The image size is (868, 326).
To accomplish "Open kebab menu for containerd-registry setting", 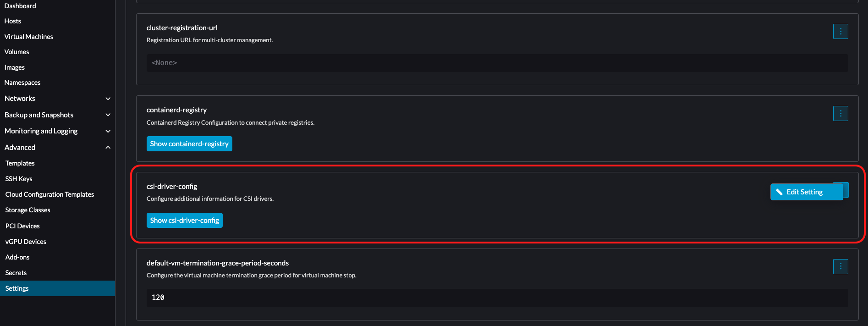I will pos(840,114).
